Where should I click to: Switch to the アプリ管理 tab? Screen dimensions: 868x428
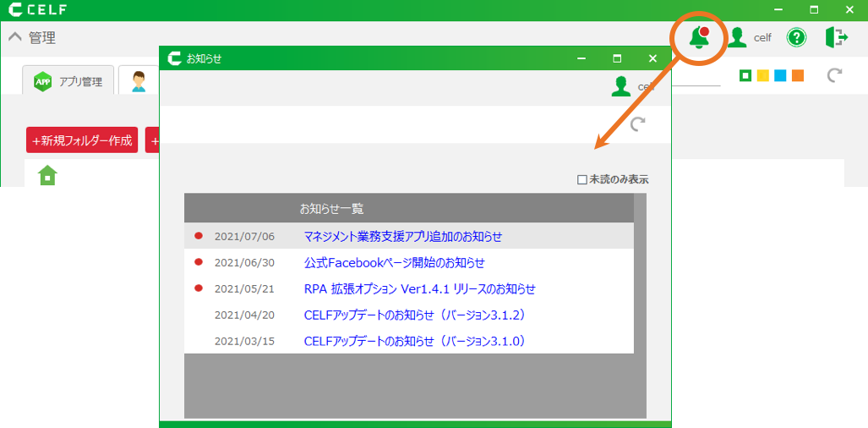point(68,80)
